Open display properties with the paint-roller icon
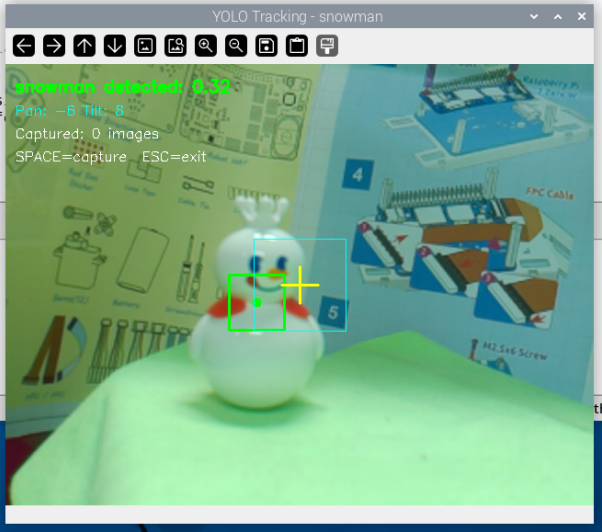The width and height of the screenshot is (602, 532). (327, 46)
